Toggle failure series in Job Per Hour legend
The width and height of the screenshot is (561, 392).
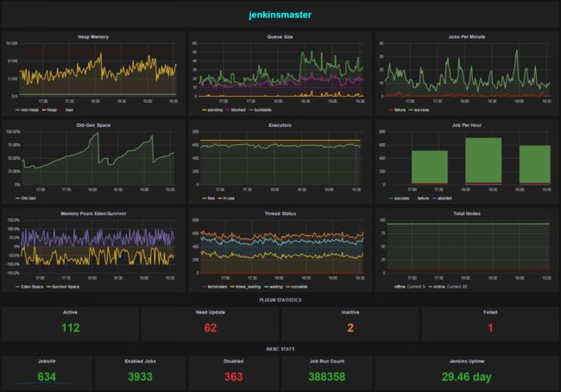click(x=421, y=199)
